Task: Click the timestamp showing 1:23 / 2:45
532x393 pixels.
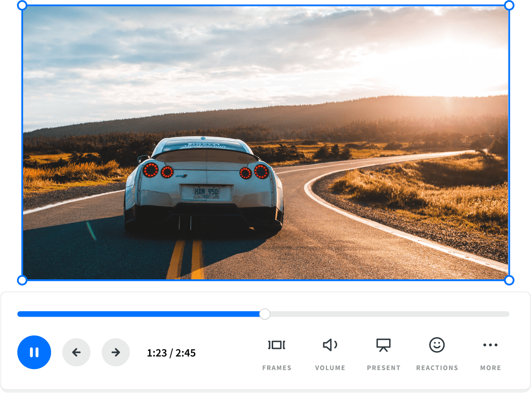Action: (171, 352)
